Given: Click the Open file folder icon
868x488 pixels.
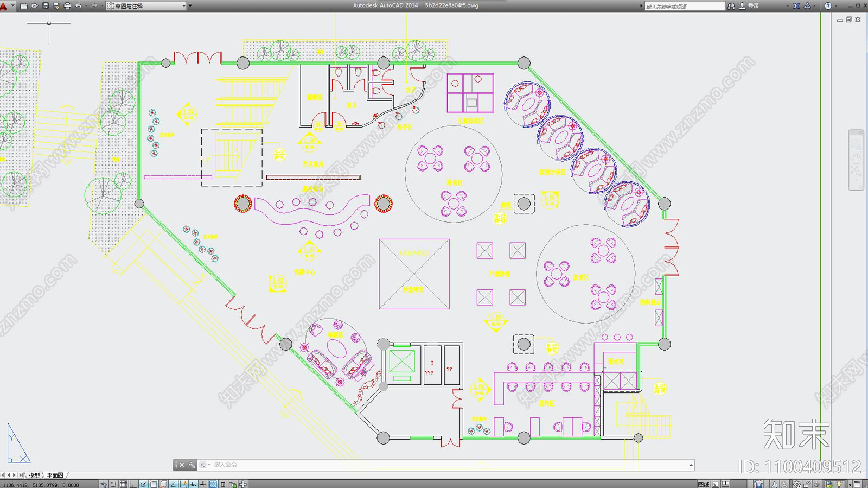Looking at the screenshot, I should (x=35, y=5).
